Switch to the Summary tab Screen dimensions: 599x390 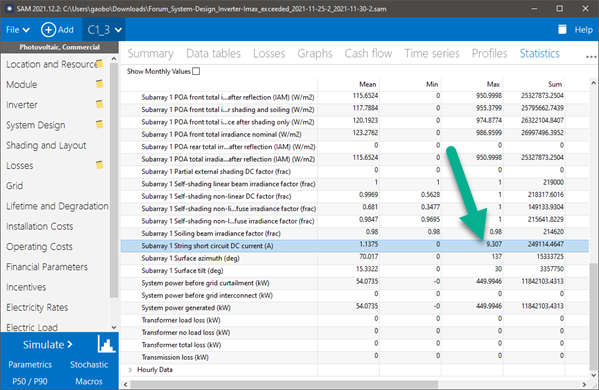(151, 53)
